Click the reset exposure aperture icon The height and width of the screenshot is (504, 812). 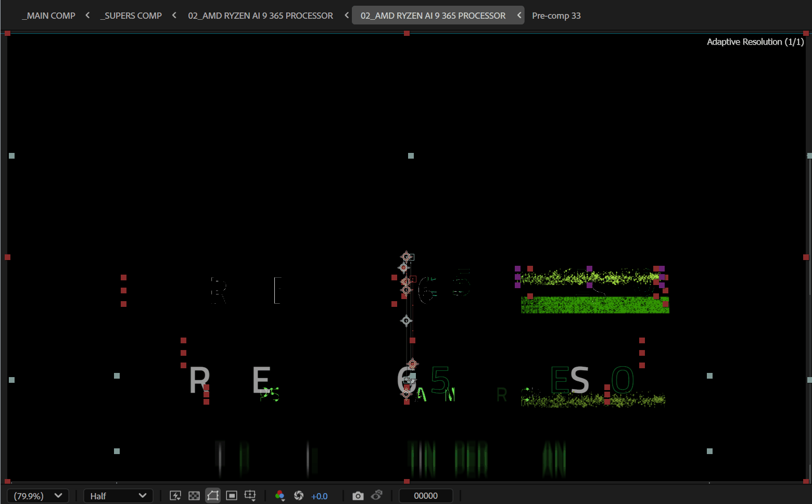pyautogui.click(x=299, y=496)
